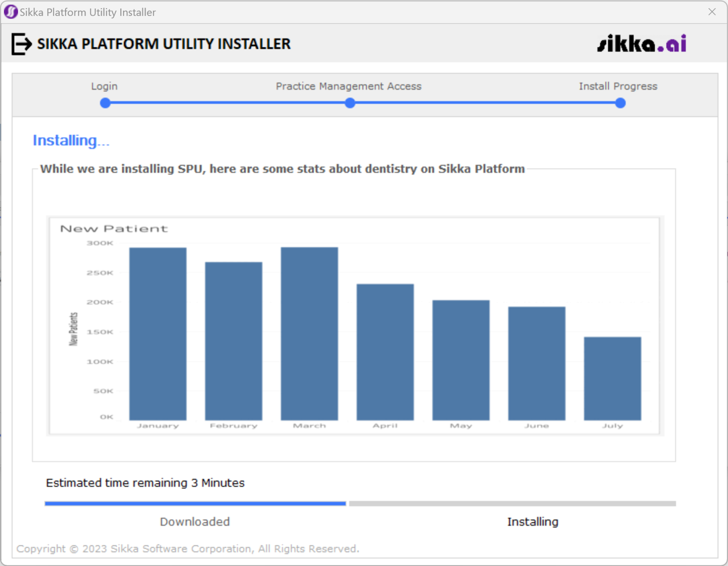Click the New Patients vertical axis title
This screenshot has width=728, height=566.
tap(73, 329)
